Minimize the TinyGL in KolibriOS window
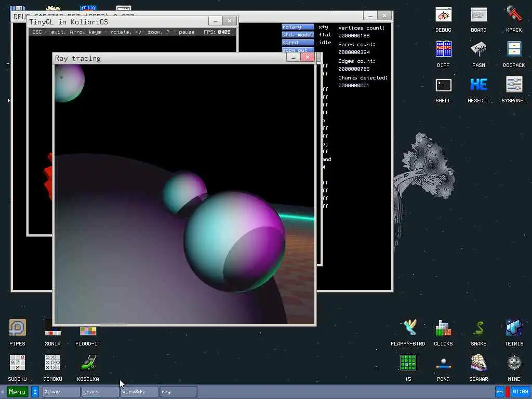 [x=215, y=21]
